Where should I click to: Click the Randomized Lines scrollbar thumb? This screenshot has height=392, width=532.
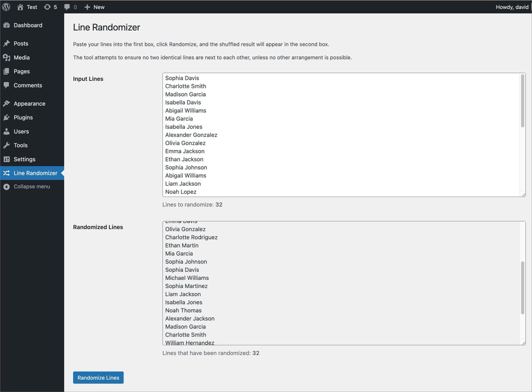522,288
